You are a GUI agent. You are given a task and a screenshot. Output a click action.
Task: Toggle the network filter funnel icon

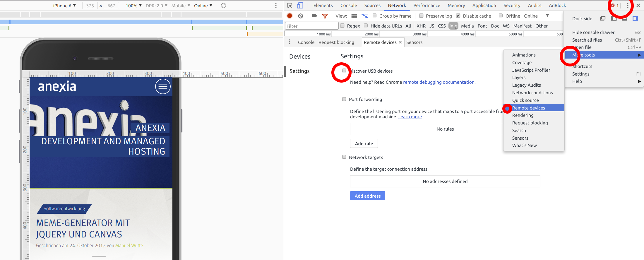coord(325,16)
